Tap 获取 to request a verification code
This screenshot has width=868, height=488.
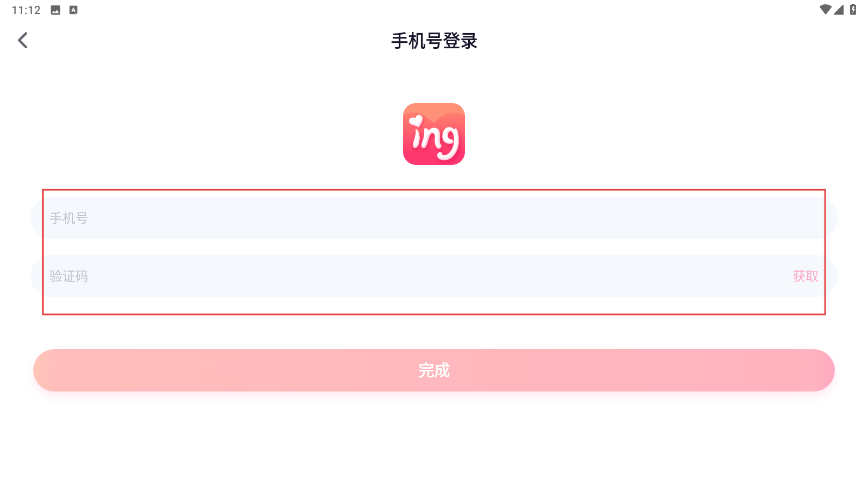(x=806, y=276)
